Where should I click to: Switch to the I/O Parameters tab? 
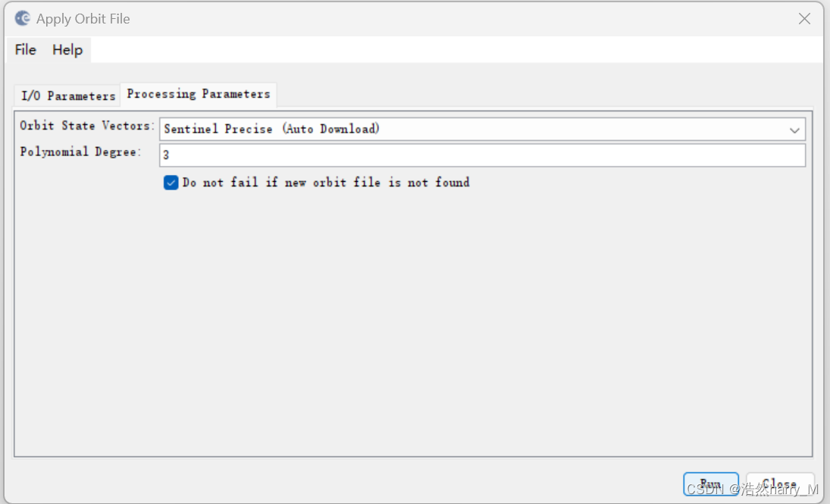click(x=67, y=96)
